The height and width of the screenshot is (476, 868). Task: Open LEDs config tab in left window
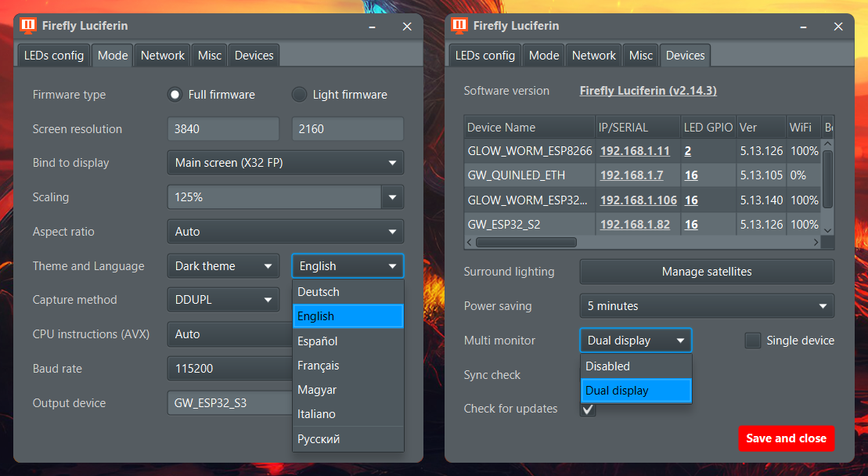pos(54,56)
